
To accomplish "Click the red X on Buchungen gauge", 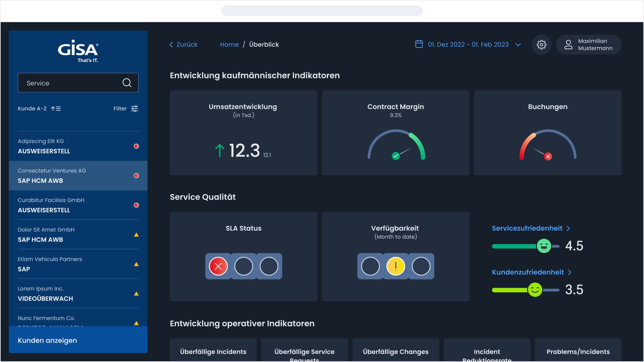I will (x=548, y=157).
